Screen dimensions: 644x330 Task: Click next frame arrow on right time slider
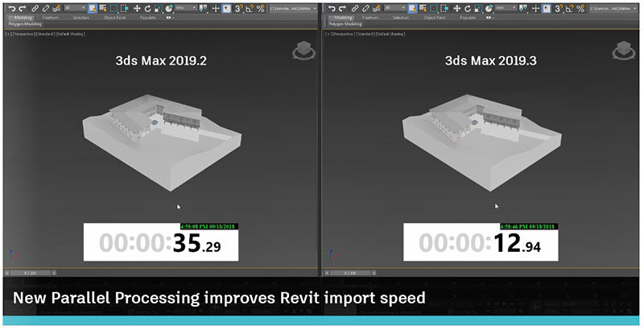374,273
